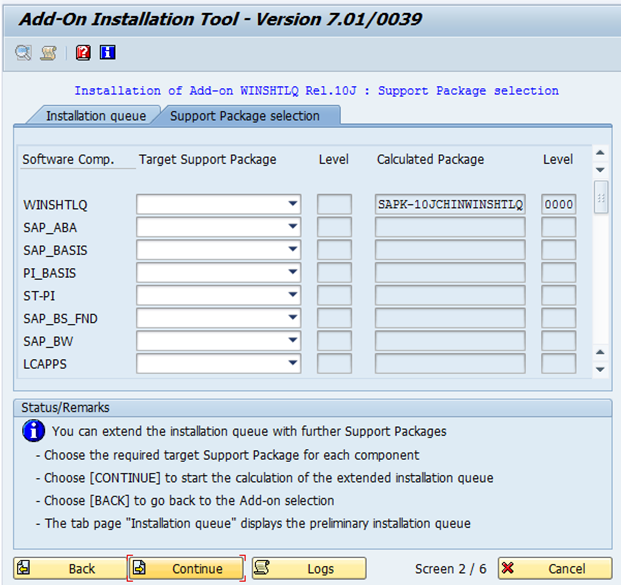Cancel the add-on installation

(x=555, y=568)
